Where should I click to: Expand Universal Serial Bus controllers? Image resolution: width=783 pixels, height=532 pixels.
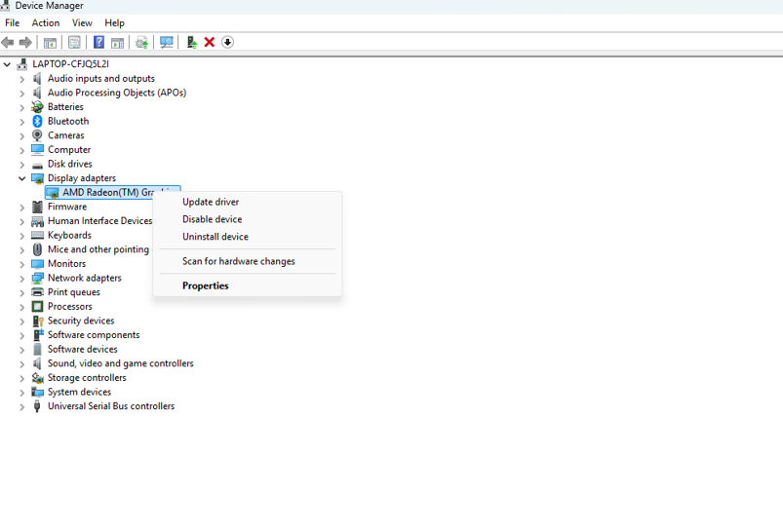21,406
